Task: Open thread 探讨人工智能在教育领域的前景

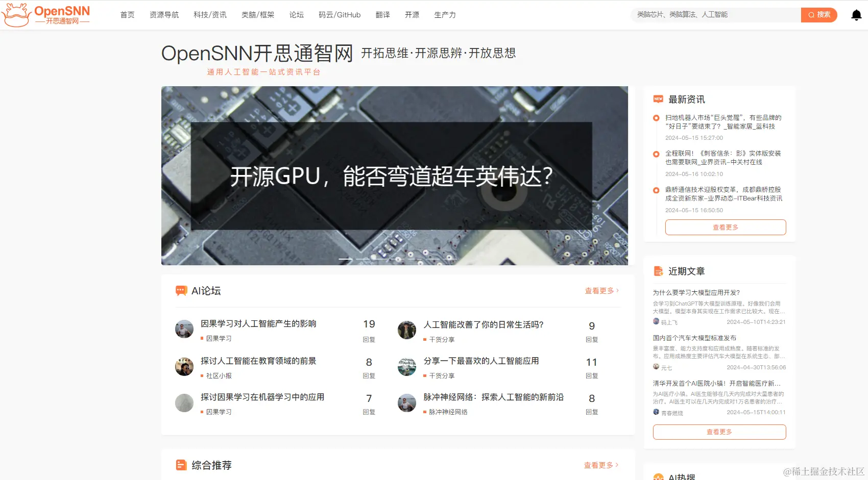Action: point(258,361)
